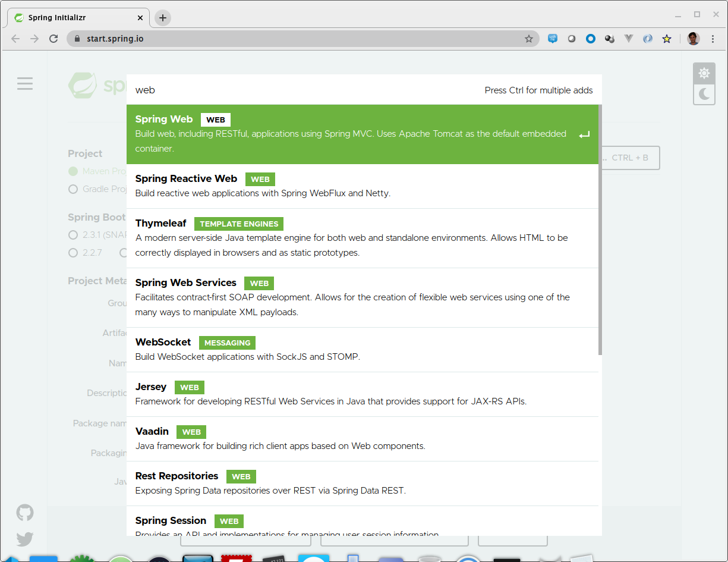
Task: Click the Add Dependencies CTRL + B button
Action: (631, 158)
